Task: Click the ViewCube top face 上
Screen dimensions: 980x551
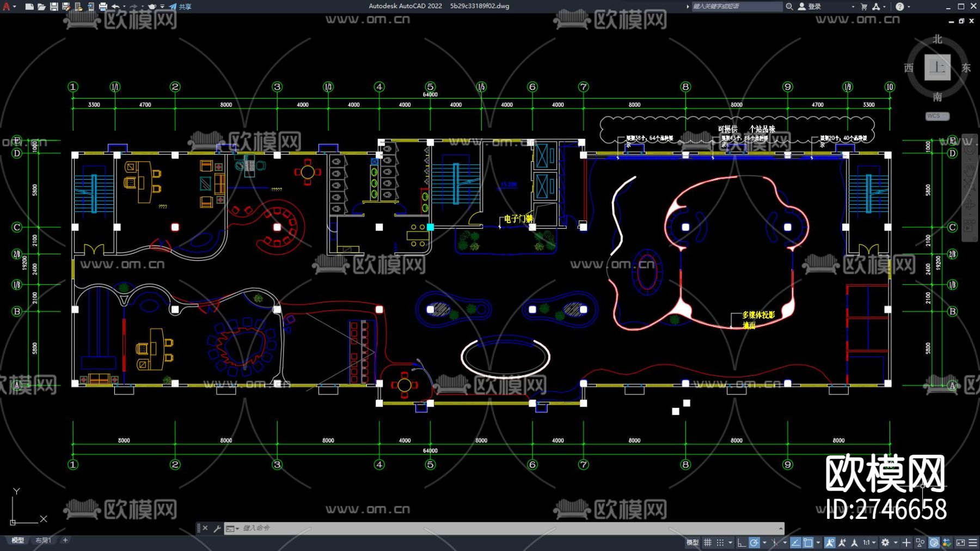Action: pos(937,68)
